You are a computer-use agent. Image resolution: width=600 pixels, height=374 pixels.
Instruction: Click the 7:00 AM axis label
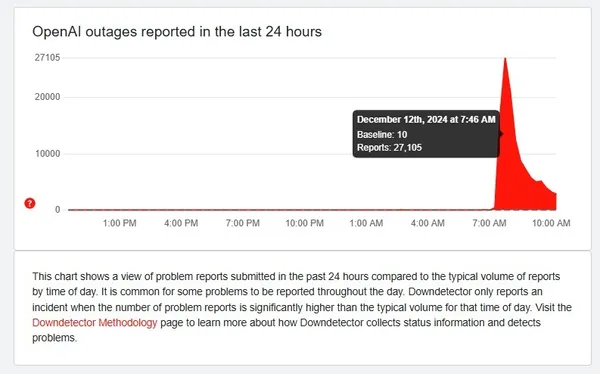pyautogui.click(x=489, y=223)
